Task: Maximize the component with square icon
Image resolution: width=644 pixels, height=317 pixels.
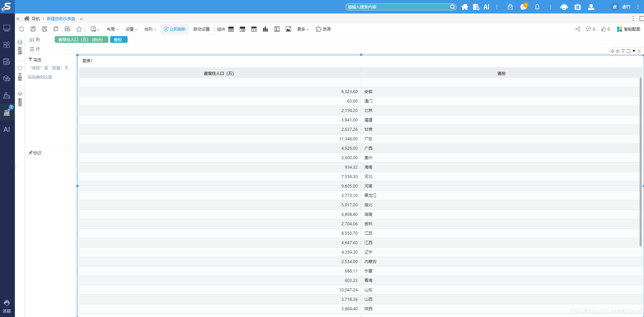Action: point(628,51)
